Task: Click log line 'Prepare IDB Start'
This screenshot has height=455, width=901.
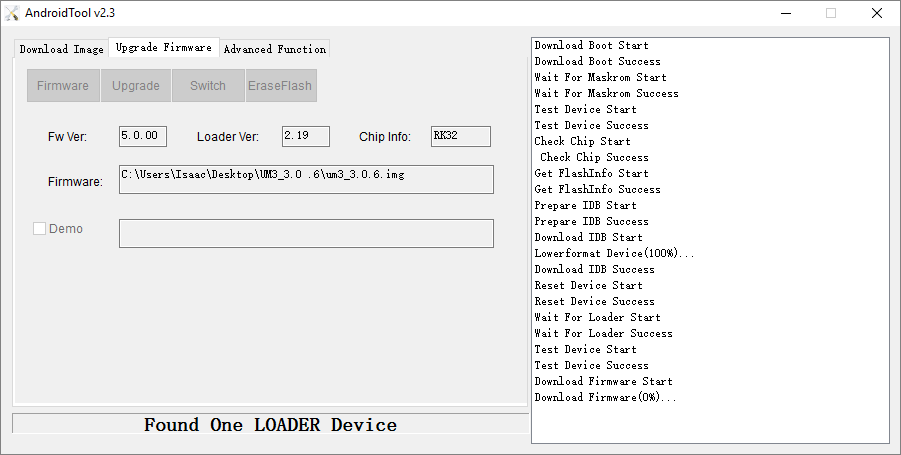Action: click(586, 206)
